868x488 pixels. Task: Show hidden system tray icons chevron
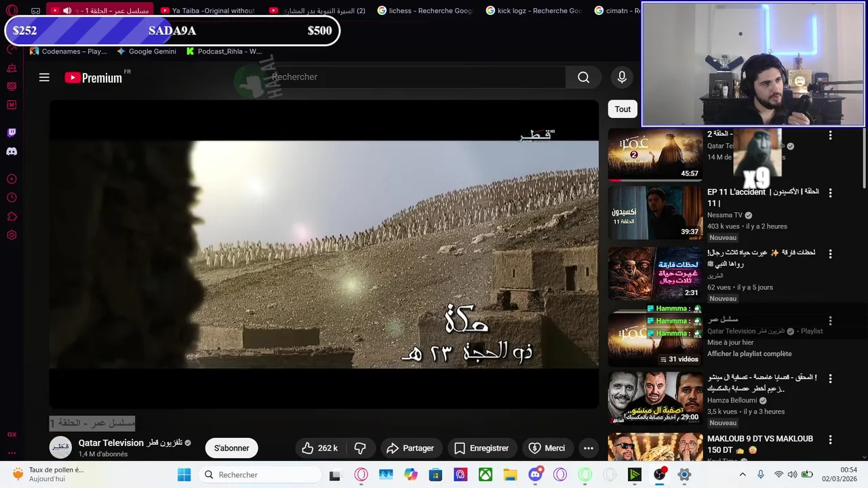tap(743, 475)
